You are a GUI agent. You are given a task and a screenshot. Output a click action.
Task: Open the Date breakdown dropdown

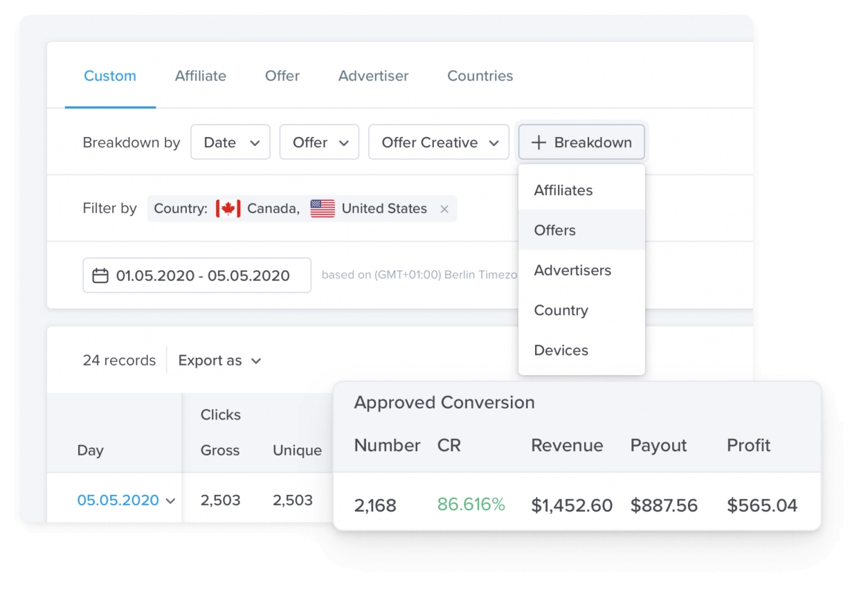pos(230,143)
